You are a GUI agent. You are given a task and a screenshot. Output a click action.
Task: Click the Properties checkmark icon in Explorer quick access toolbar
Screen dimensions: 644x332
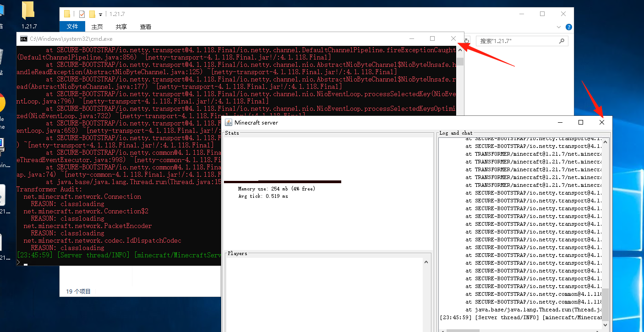pos(82,14)
